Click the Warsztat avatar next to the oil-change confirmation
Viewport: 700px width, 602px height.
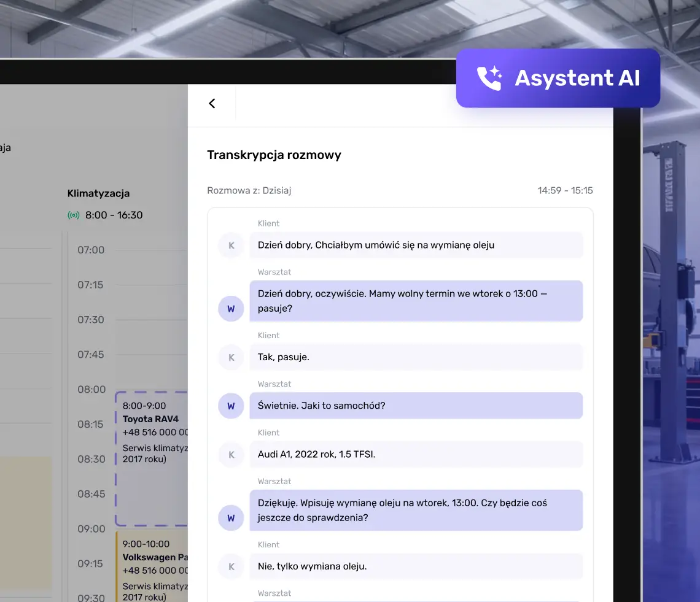click(x=231, y=518)
